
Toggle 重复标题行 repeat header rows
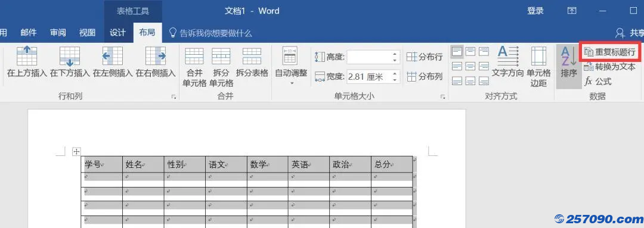pos(609,52)
